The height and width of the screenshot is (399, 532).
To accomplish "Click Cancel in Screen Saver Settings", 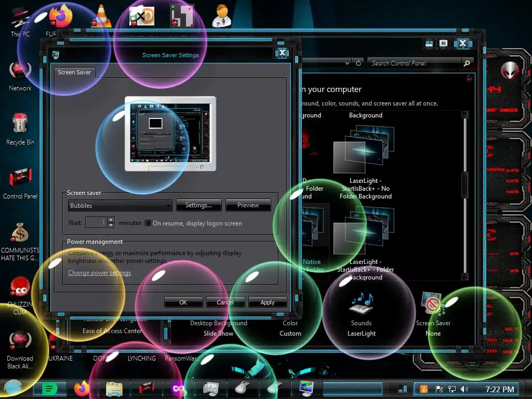I will pyautogui.click(x=225, y=302).
